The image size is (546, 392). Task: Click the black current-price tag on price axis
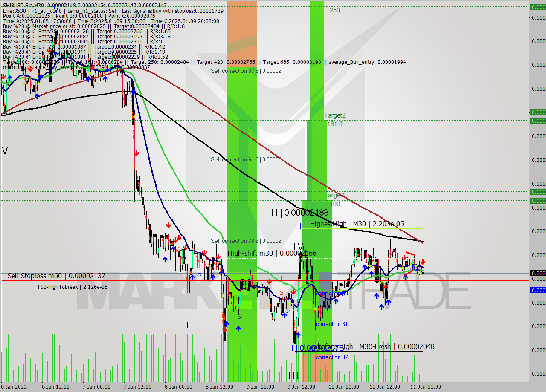tap(537, 273)
